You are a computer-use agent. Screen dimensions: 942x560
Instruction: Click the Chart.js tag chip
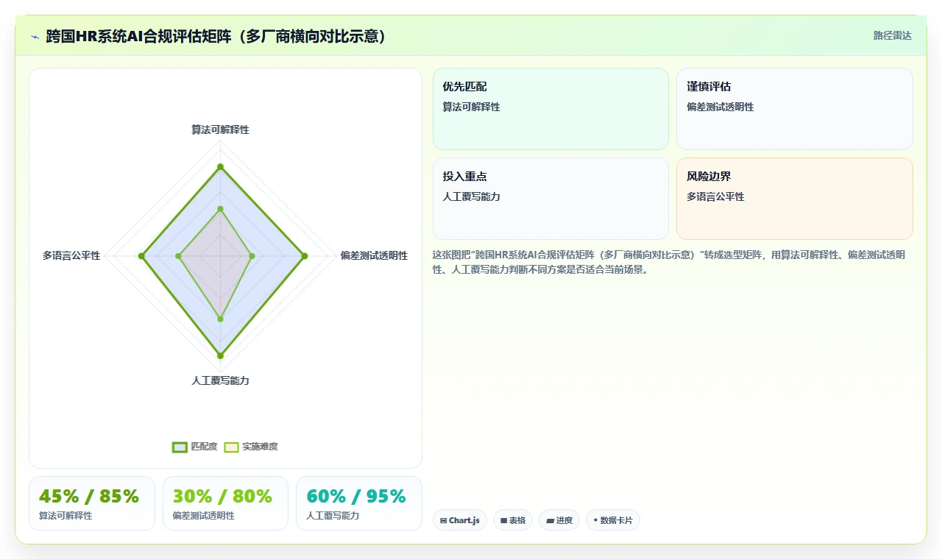tap(460, 520)
